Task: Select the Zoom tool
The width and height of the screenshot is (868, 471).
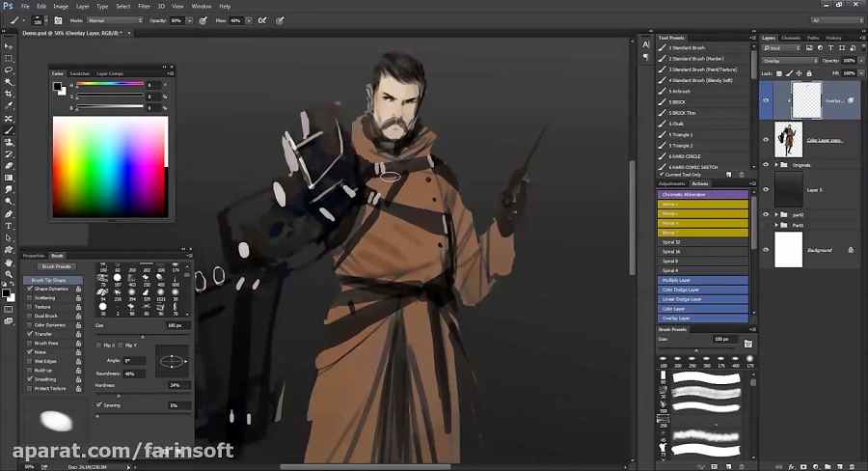Action: 9,274
